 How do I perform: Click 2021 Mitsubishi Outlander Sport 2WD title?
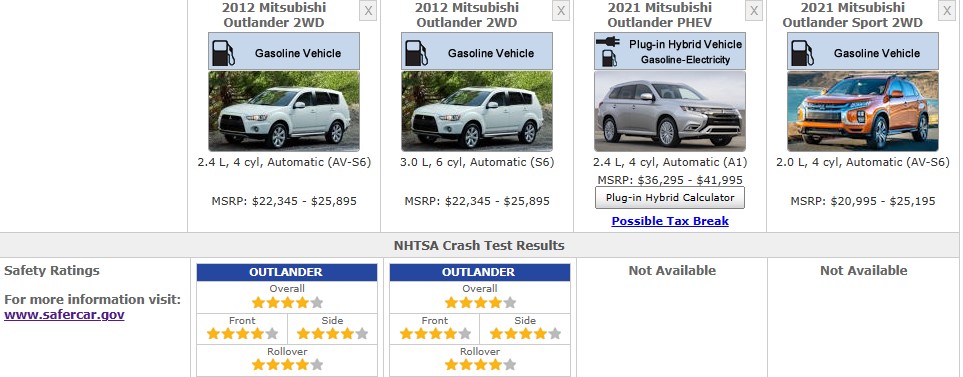point(852,15)
